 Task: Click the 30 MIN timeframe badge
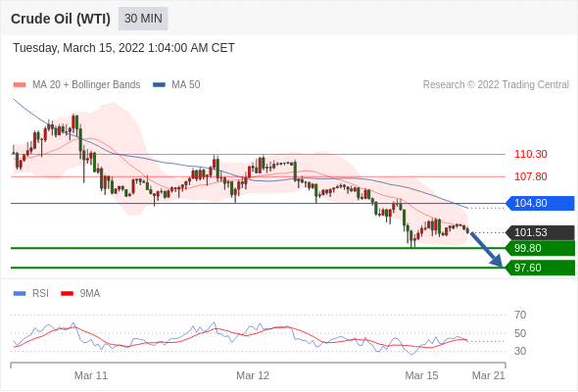(x=143, y=19)
